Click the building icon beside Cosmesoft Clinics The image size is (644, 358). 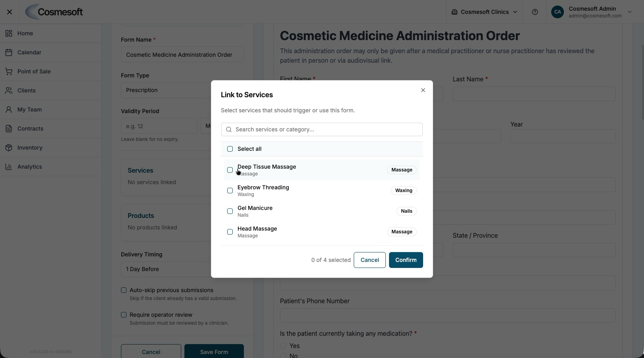[x=454, y=12]
